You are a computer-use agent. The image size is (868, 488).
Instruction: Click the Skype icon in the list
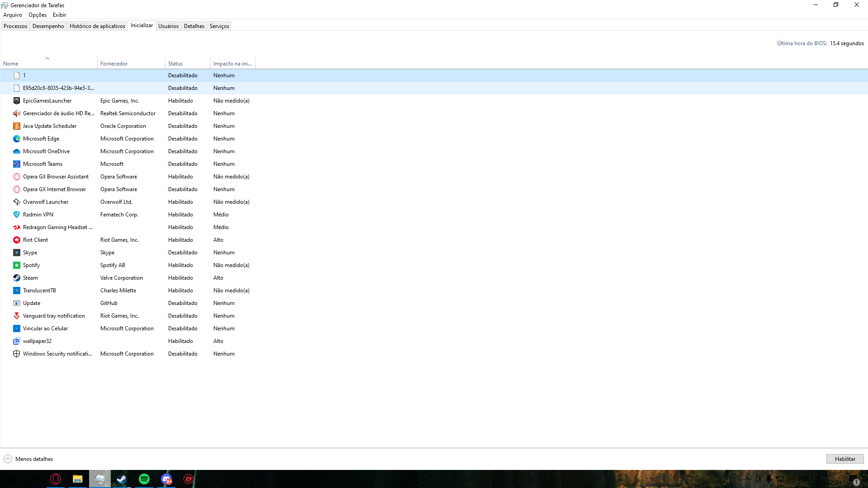pyautogui.click(x=17, y=253)
